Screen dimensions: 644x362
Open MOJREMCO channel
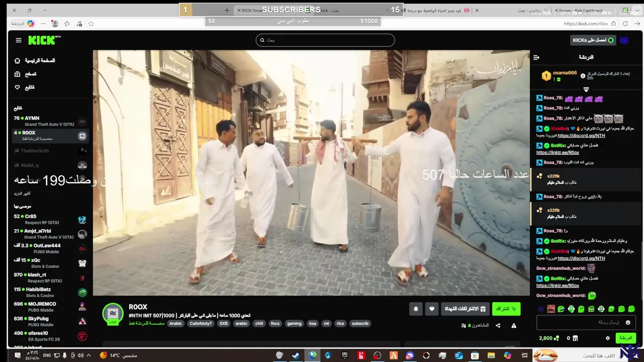tap(50, 307)
